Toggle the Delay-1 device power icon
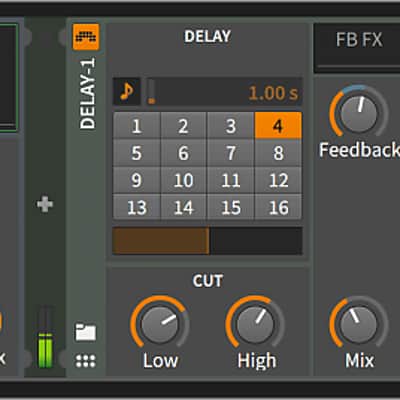The image size is (400, 400). click(x=86, y=37)
